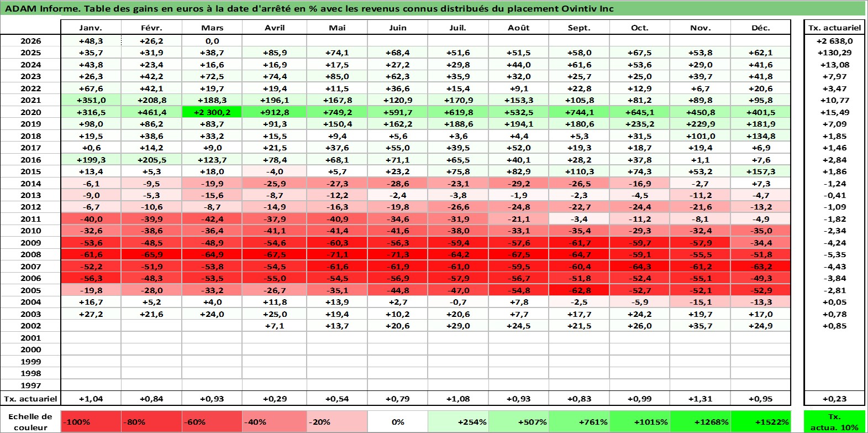The image size is (868, 433).
Task: Click the 'Nov.' column header
Action: click(700, 28)
